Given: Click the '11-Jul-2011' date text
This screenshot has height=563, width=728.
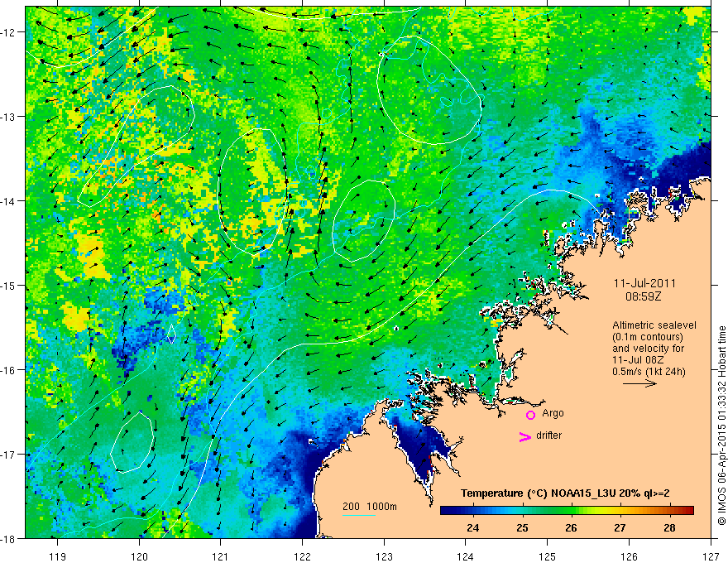Looking at the screenshot, I should click(644, 283).
